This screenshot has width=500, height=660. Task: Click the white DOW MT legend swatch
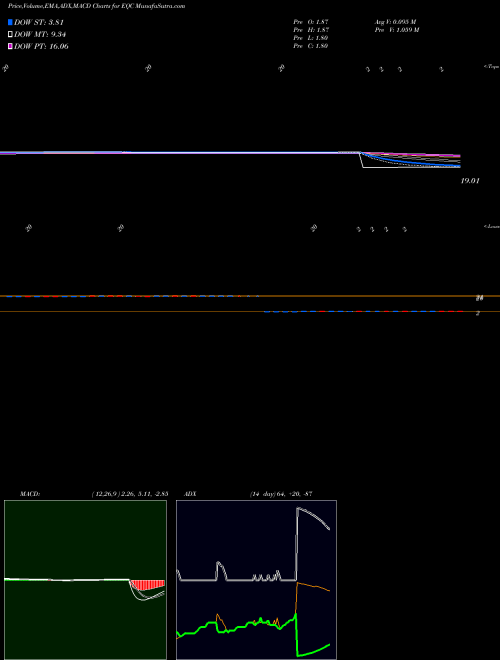click(10, 35)
